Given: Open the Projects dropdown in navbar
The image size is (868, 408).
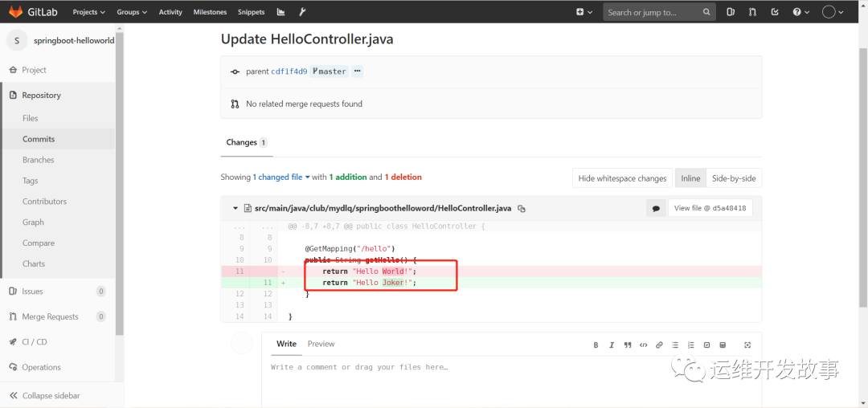Looking at the screenshot, I should [x=88, y=11].
